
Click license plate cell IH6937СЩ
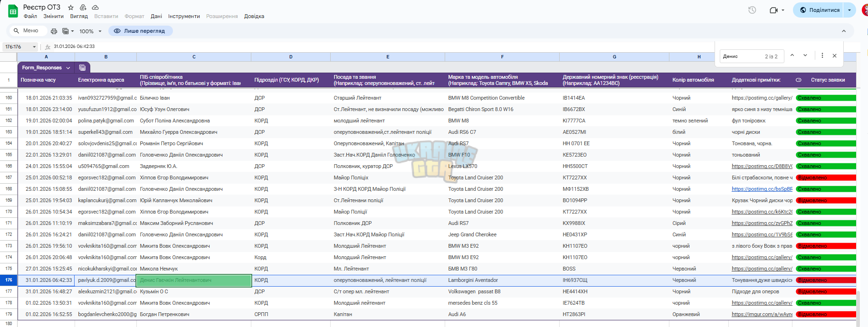click(x=614, y=280)
